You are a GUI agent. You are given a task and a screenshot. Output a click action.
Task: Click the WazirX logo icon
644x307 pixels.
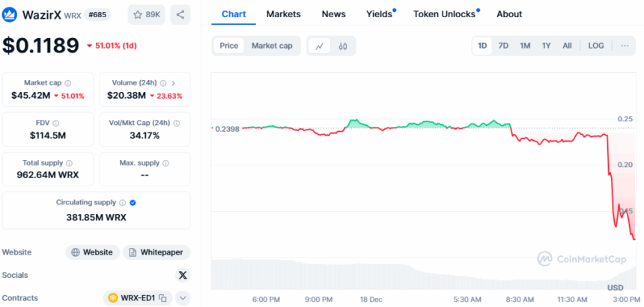point(10,15)
